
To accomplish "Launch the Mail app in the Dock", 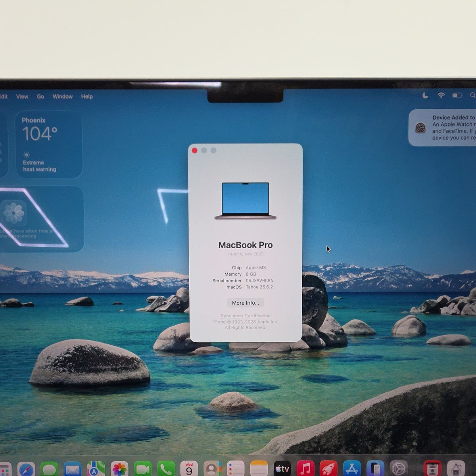I will point(73,470).
